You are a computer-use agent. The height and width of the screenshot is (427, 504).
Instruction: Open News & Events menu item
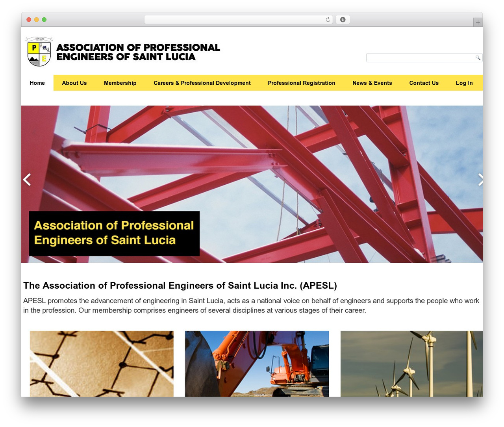[x=372, y=83]
